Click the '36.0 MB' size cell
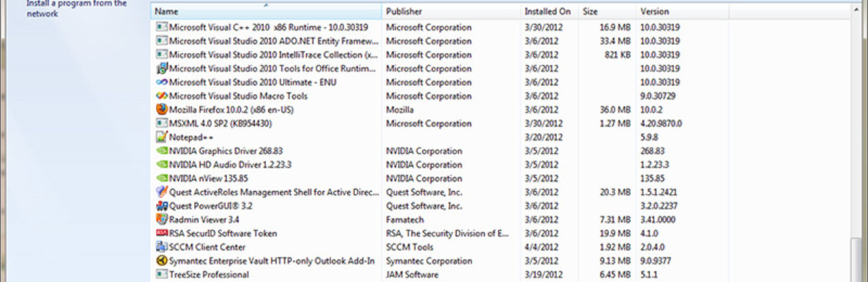 pyautogui.click(x=615, y=110)
